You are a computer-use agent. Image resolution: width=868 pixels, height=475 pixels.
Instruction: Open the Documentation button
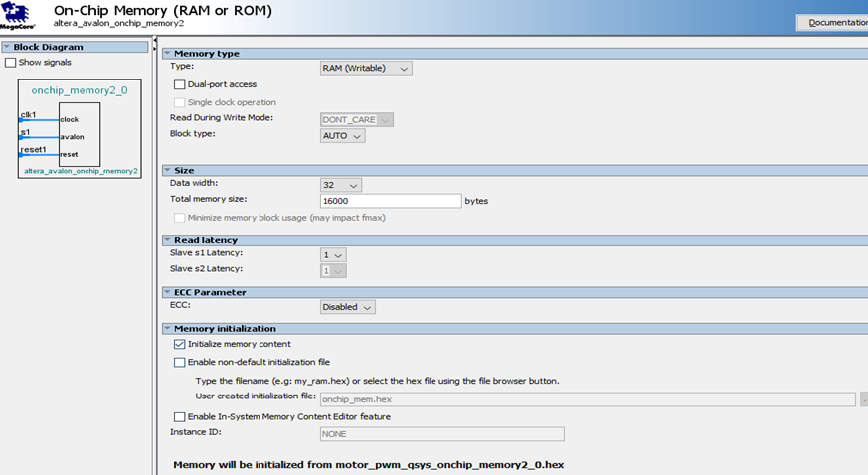click(x=833, y=22)
